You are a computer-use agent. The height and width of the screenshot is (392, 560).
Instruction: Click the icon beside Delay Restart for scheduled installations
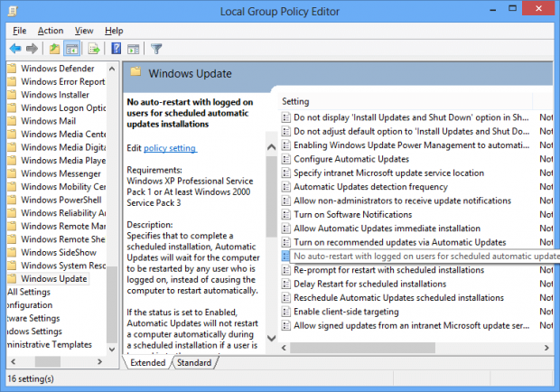click(286, 284)
